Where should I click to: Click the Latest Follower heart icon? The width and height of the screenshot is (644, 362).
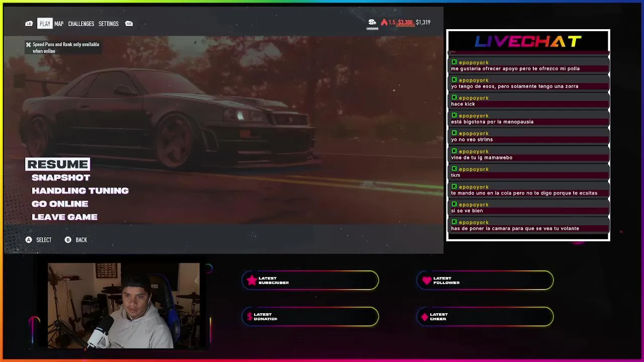[x=427, y=281]
